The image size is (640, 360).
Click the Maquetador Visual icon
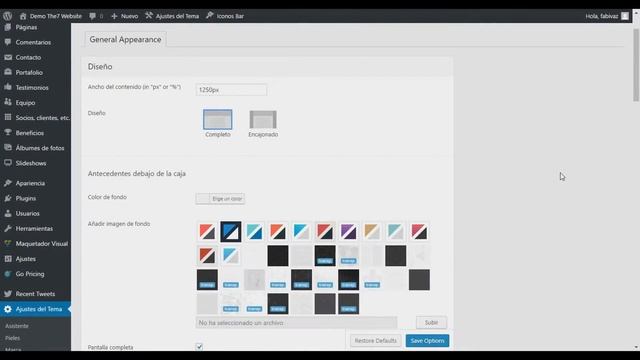click(8, 244)
